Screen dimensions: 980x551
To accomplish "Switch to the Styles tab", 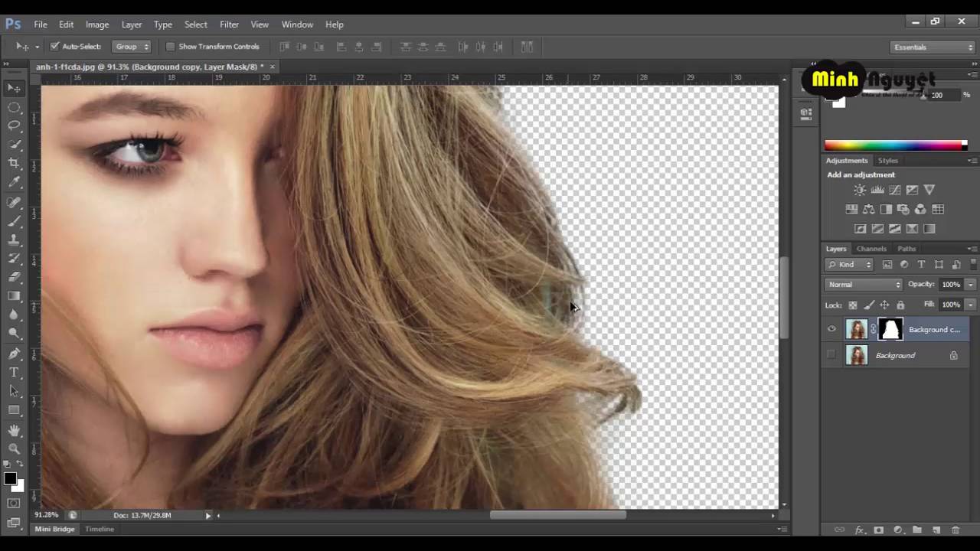I will (888, 161).
